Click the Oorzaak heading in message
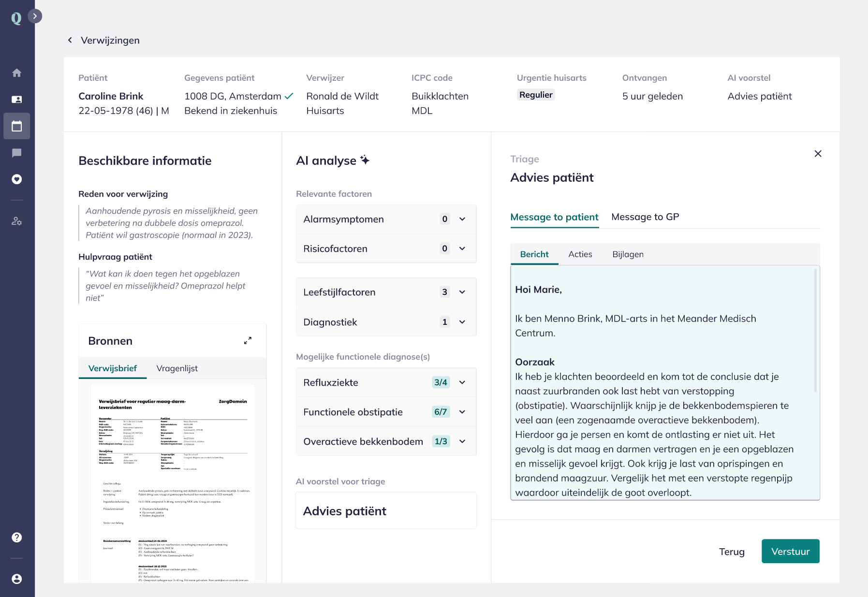 point(535,362)
